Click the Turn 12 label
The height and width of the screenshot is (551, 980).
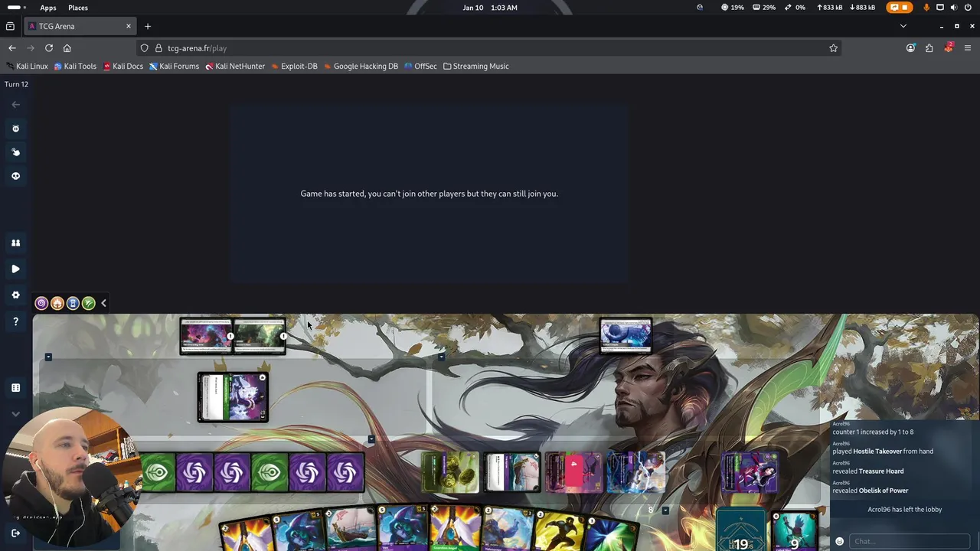pos(16,84)
